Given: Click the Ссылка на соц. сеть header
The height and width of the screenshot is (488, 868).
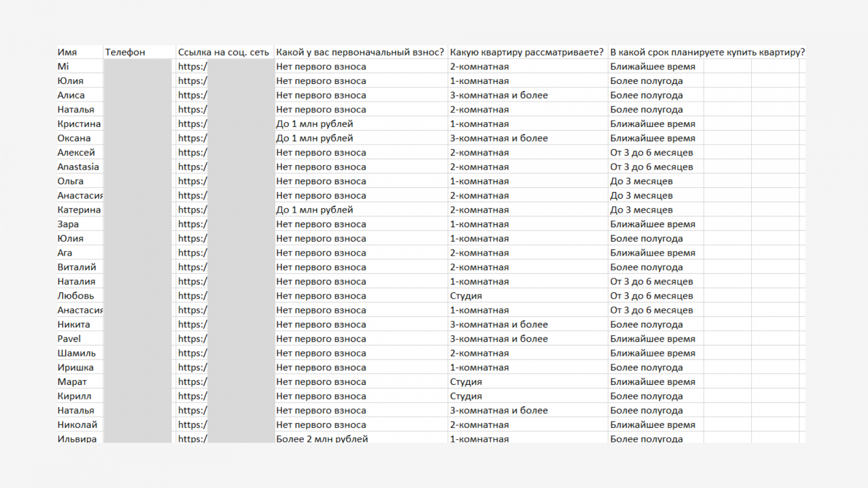Looking at the screenshot, I should (x=224, y=52).
